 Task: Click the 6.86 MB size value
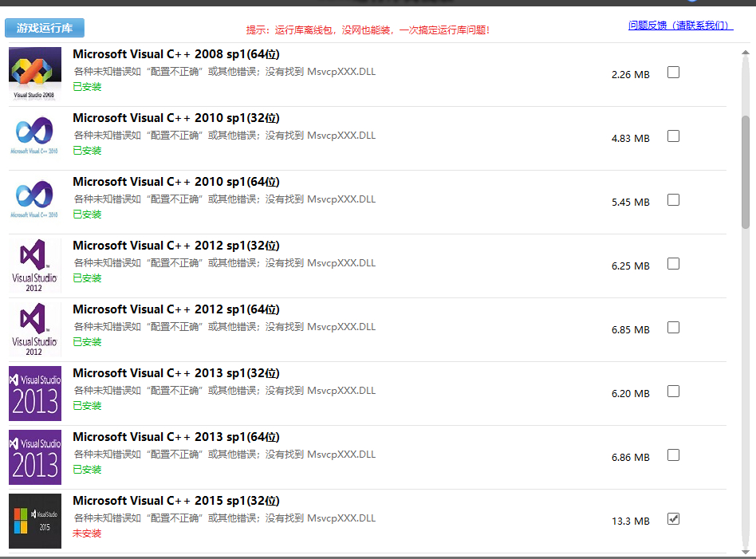(x=630, y=457)
